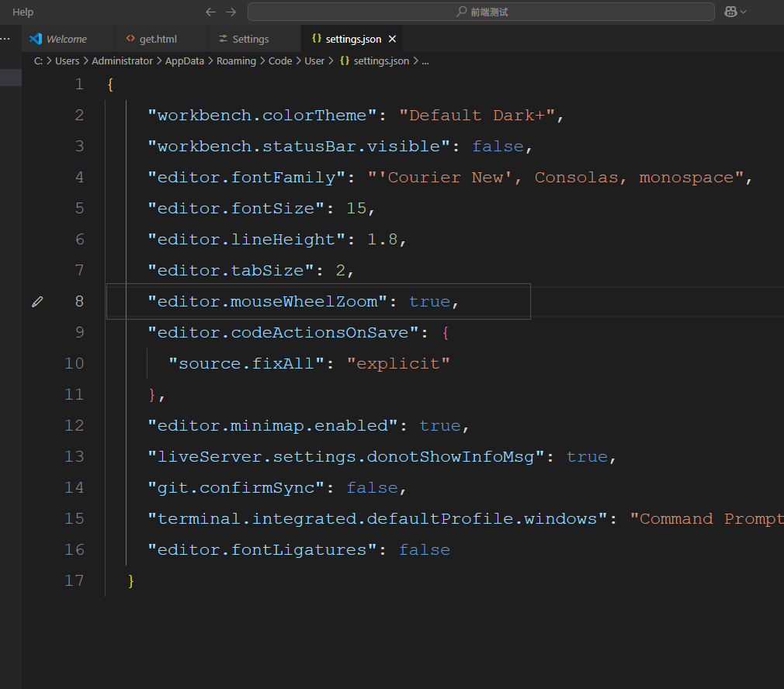The height and width of the screenshot is (689, 784).
Task: Click the closing brace on line 17
Action: click(x=131, y=581)
